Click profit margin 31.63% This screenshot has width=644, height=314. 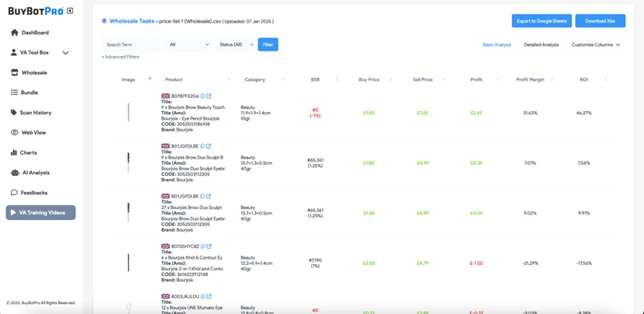(530, 113)
